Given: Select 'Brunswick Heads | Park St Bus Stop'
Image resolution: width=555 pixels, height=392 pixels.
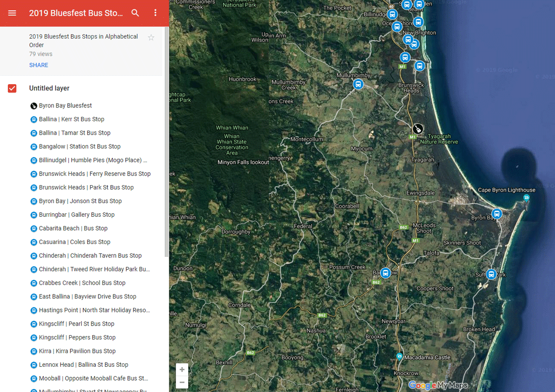Looking at the screenshot, I should point(86,187).
